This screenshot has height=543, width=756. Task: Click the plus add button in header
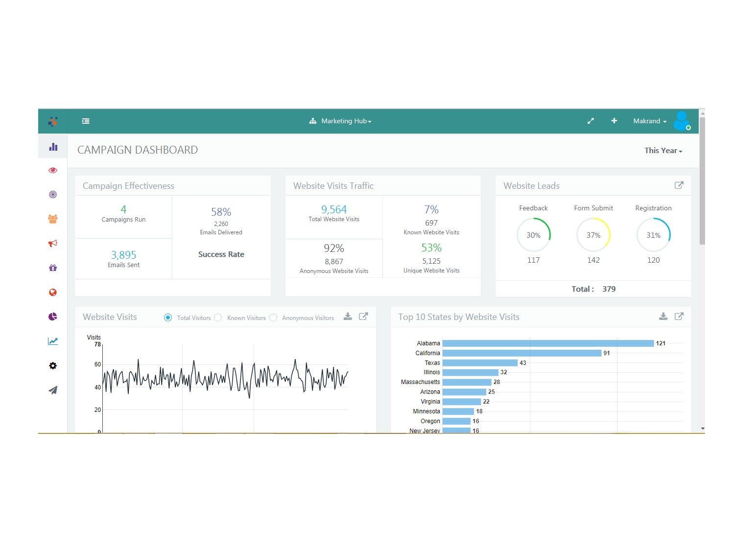tap(614, 121)
